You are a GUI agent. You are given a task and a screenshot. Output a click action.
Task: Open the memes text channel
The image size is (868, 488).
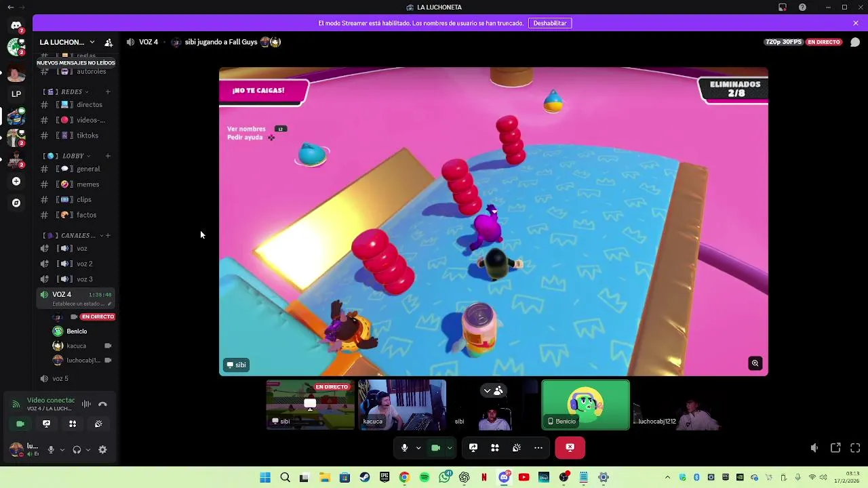[76, 184]
